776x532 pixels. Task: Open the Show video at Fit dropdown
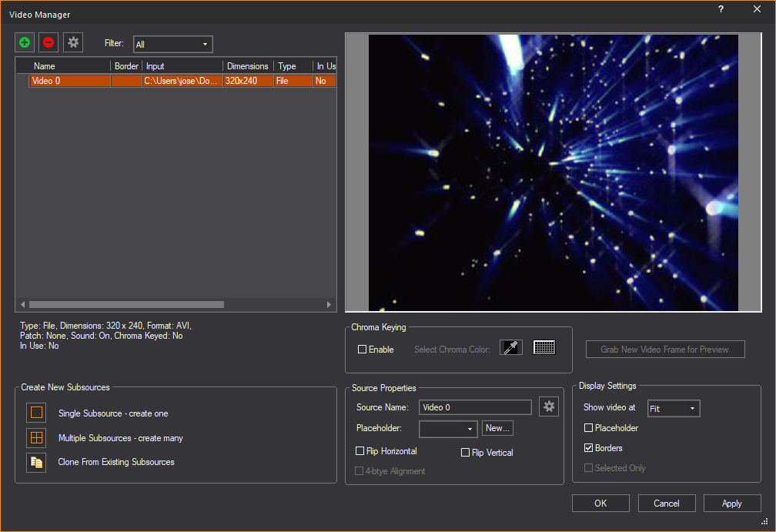tap(673, 409)
